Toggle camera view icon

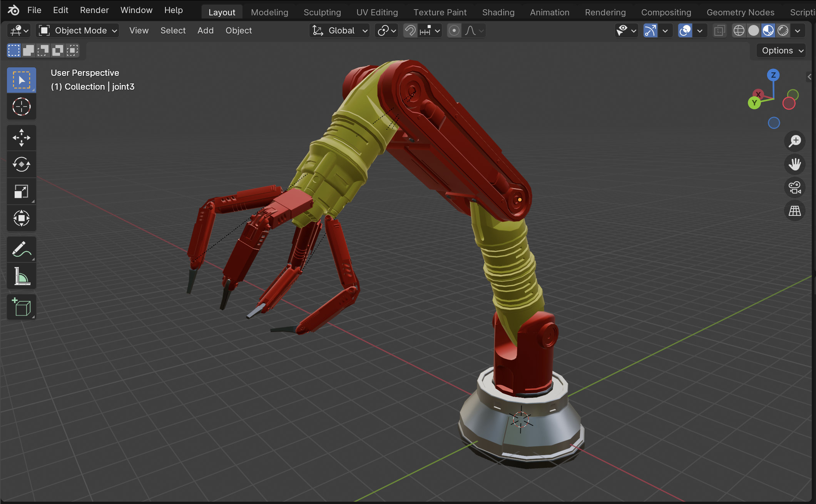click(794, 187)
